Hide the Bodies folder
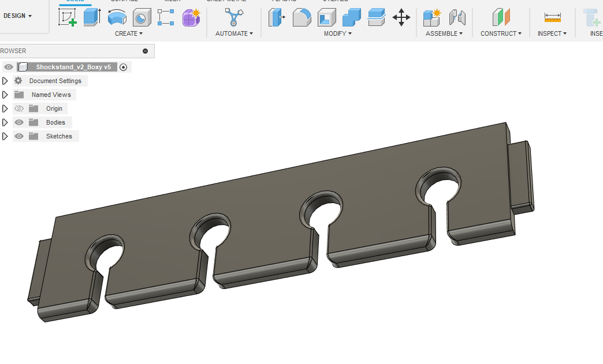This screenshot has height=364, width=603. tap(19, 122)
